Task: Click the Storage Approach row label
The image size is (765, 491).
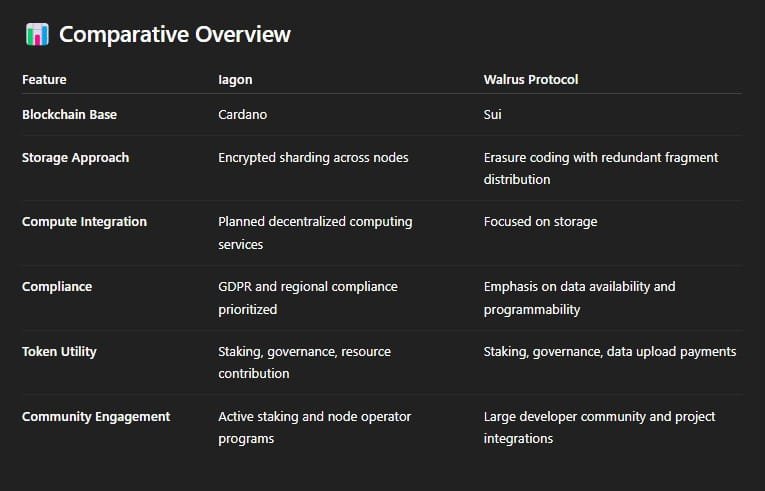Action: (75, 158)
